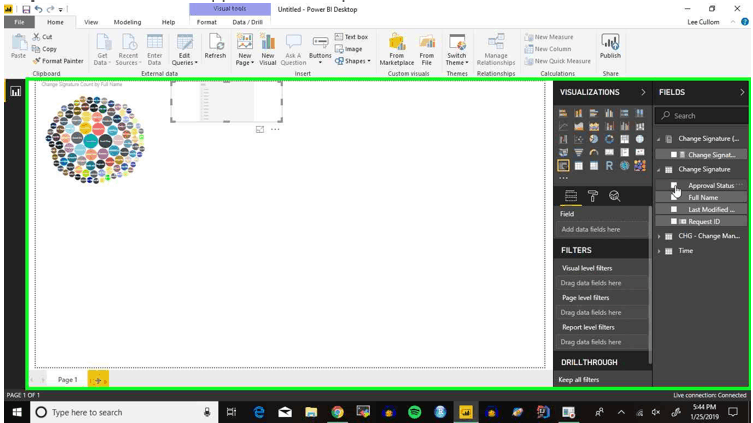753x423 pixels.
Task: Switch to the Modeling ribbon tab
Action: 127,22
